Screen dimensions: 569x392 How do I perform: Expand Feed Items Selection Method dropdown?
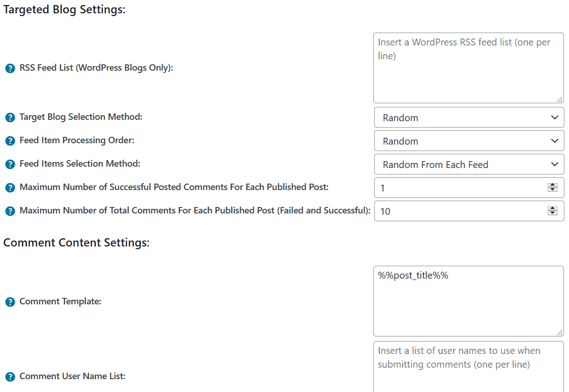coord(469,164)
